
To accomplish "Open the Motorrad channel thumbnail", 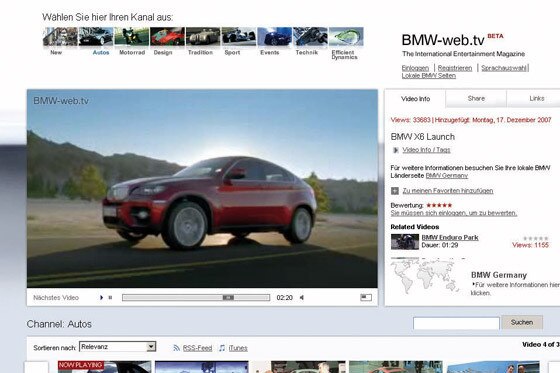I will click(131, 36).
